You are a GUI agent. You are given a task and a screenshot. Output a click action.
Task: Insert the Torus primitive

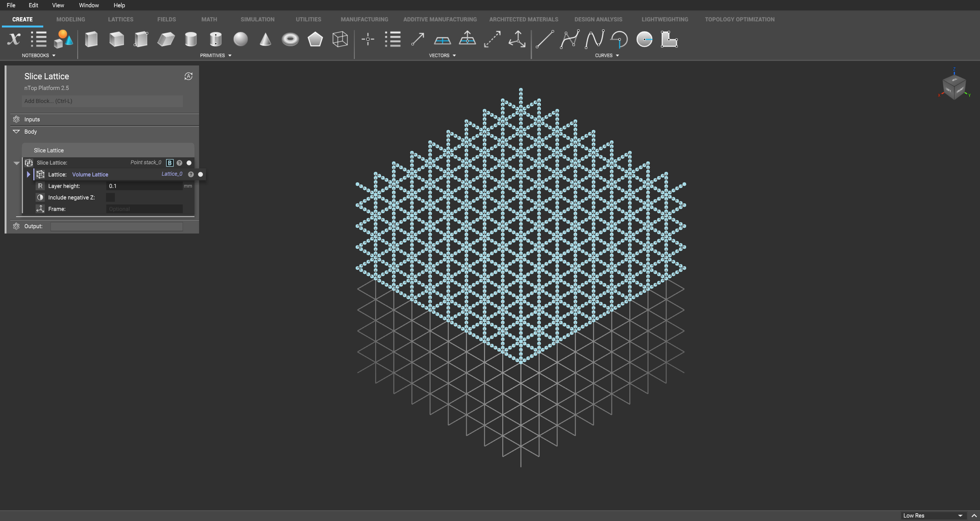pos(290,39)
